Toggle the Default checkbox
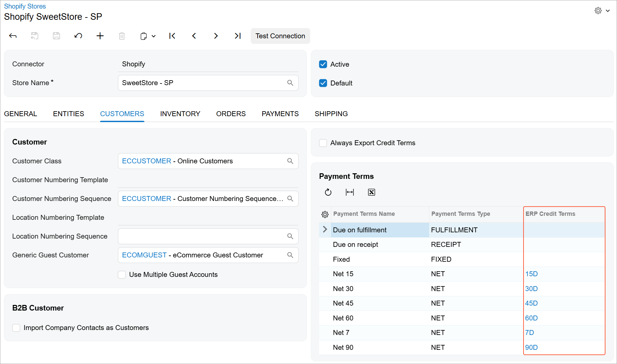 pos(323,83)
